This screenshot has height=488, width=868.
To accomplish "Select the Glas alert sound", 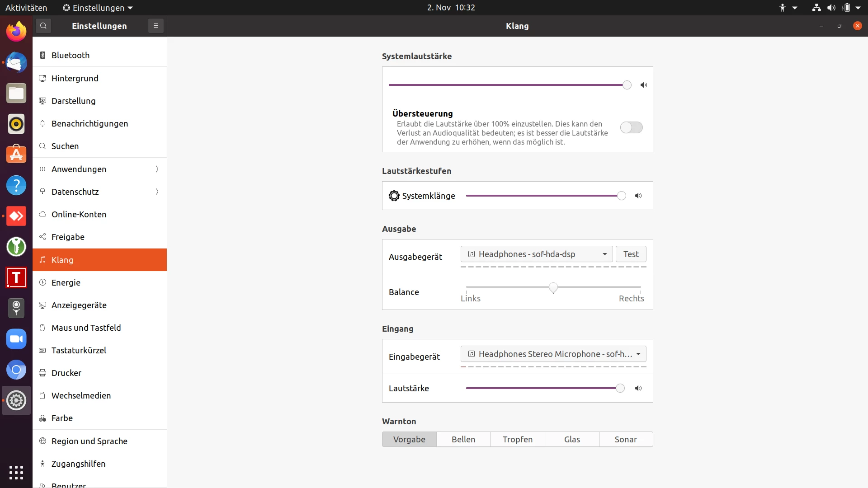I will click(572, 439).
